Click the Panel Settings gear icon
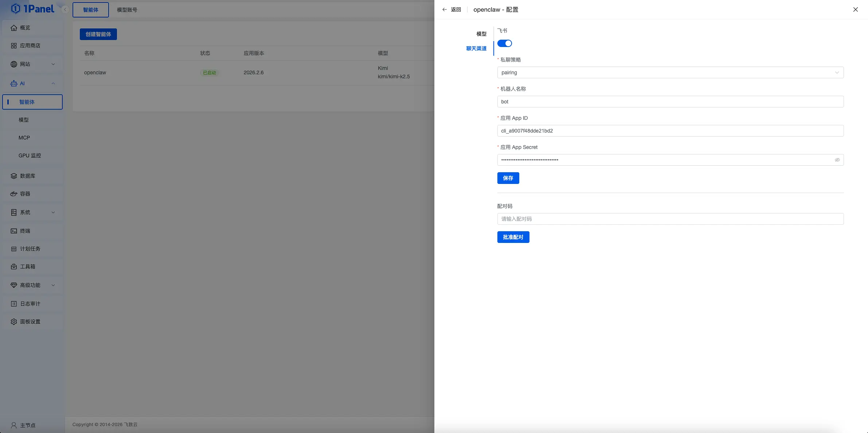Image resolution: width=868 pixels, height=433 pixels. [14, 322]
